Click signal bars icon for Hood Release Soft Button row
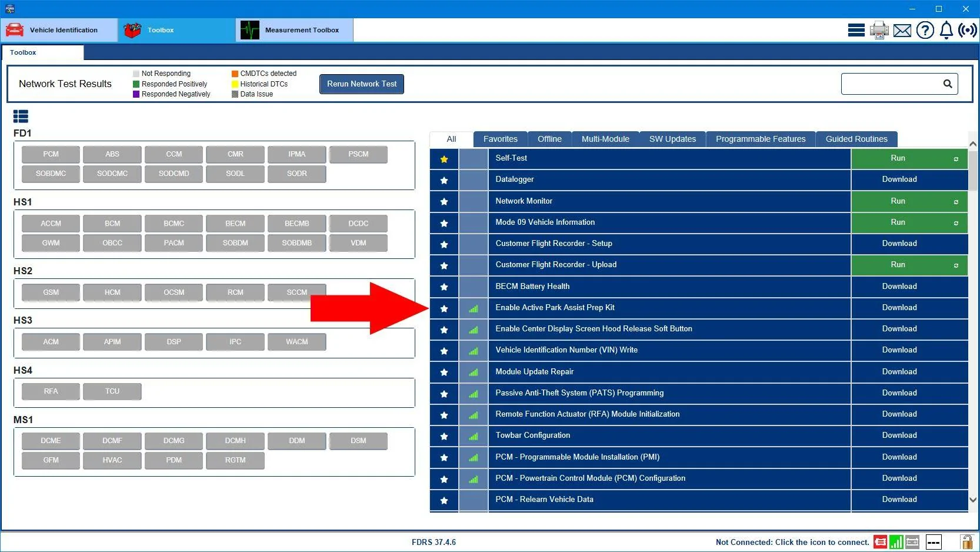The width and height of the screenshot is (980, 552). [x=474, y=330]
